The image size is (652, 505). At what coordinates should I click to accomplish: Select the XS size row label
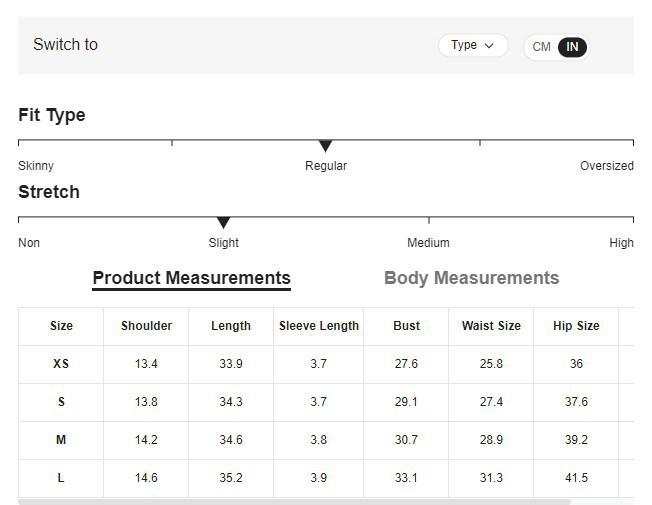61,364
